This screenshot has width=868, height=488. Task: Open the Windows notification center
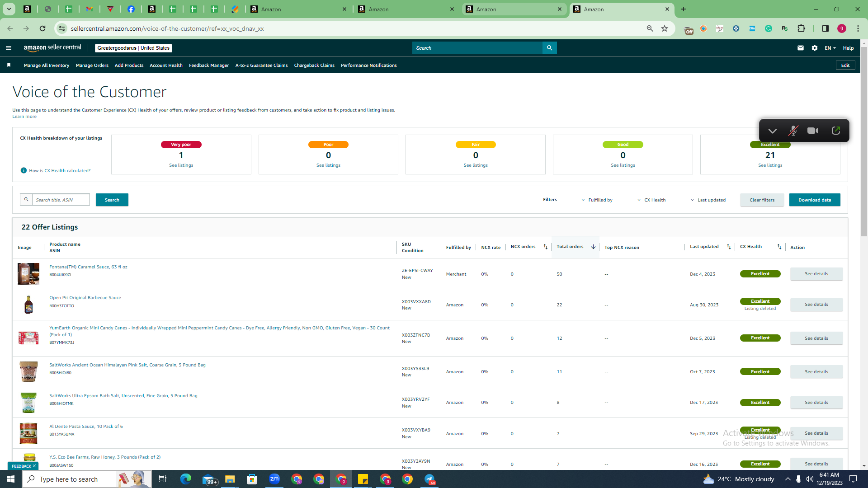click(x=854, y=479)
